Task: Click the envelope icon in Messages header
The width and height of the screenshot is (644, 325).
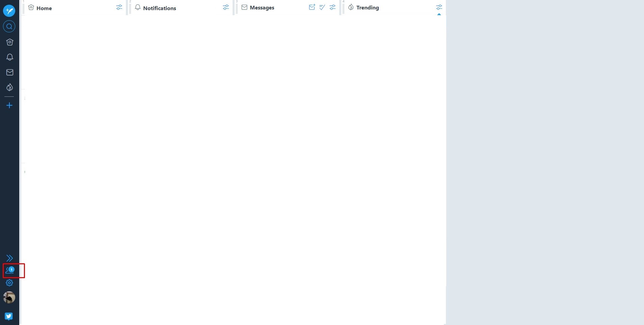Action: (244, 7)
